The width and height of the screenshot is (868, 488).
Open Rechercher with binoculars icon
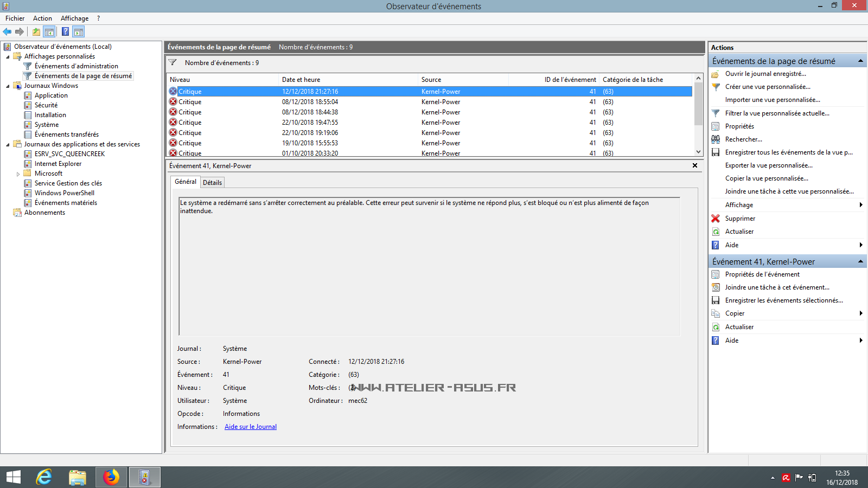[x=716, y=139]
